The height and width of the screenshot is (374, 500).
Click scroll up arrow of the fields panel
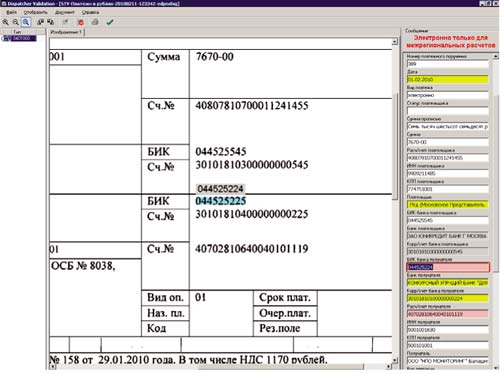point(496,56)
